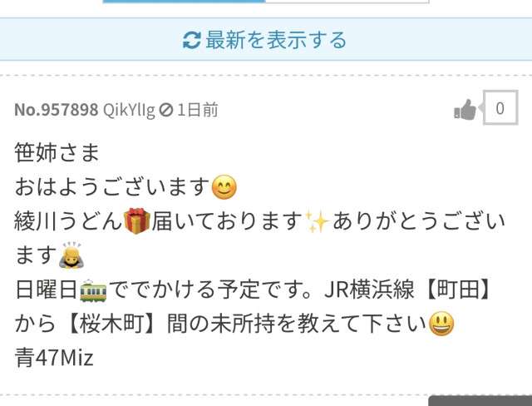Click the train emoji after 日曜日
The image size is (532, 406).
(x=93, y=291)
